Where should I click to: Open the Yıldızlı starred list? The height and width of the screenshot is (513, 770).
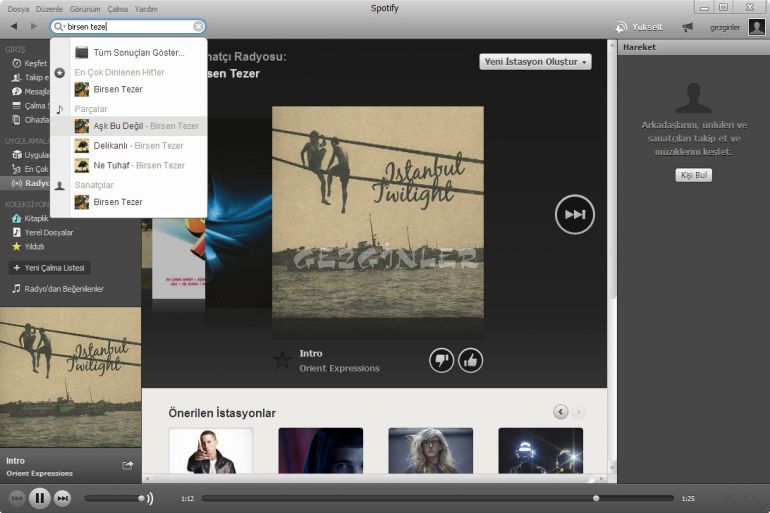click(28, 246)
